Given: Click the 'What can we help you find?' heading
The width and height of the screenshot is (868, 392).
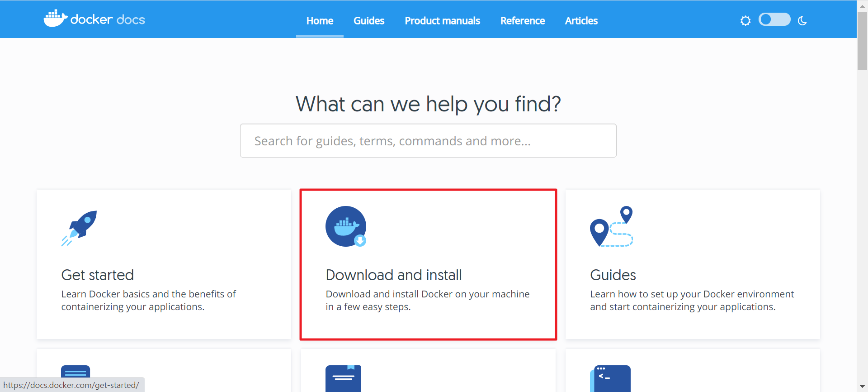Looking at the screenshot, I should 428,104.
